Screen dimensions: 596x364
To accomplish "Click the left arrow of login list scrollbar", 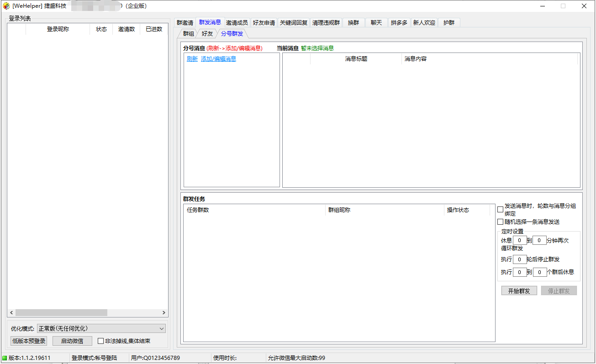I will point(11,313).
